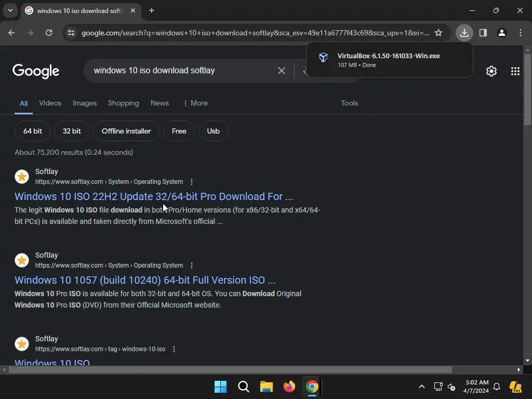Open Windows taskbar search
This screenshot has width=532, height=399.
point(243,387)
